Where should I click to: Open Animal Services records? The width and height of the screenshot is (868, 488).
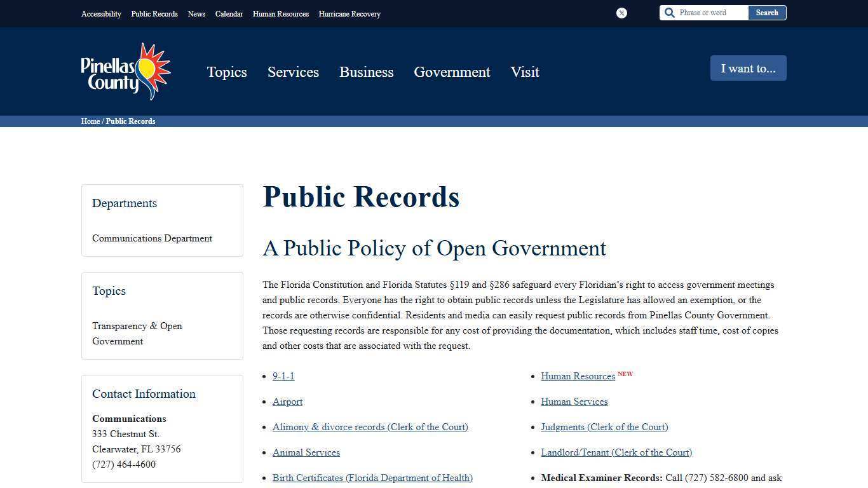coord(306,452)
